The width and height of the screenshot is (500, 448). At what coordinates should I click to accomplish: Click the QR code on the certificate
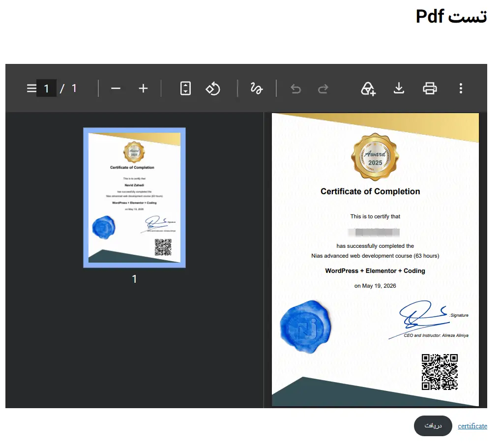(440, 372)
